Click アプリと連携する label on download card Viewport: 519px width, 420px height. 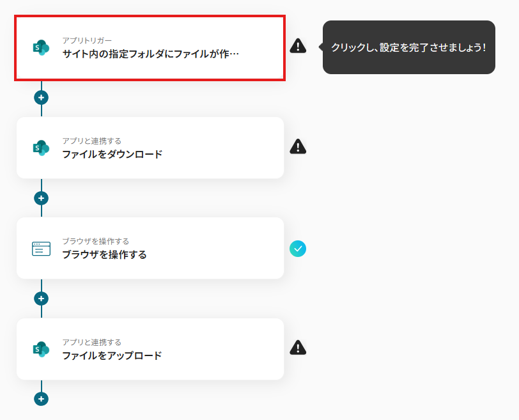(91, 141)
